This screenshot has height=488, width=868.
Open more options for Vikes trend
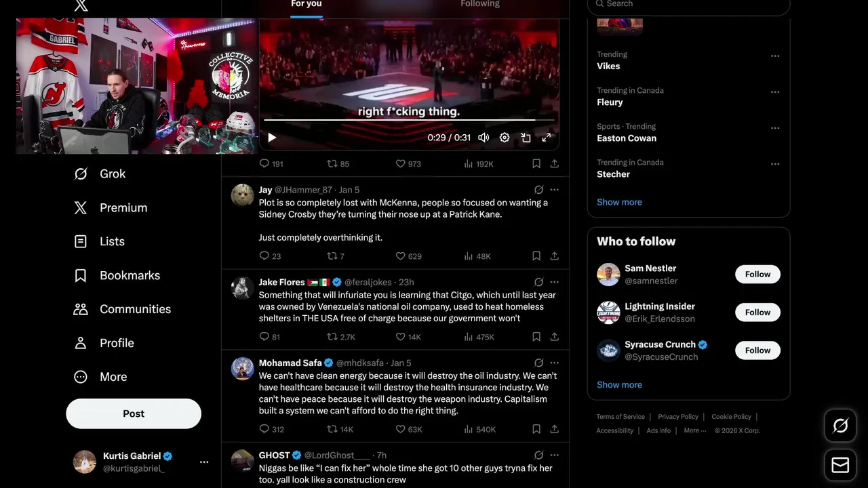(x=775, y=56)
